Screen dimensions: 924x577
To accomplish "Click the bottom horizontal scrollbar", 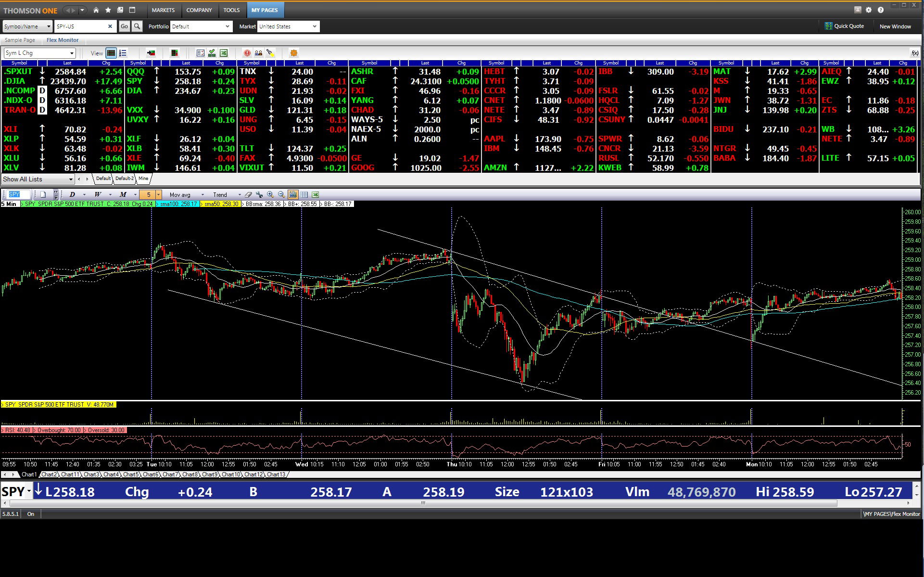I will click(423, 503).
